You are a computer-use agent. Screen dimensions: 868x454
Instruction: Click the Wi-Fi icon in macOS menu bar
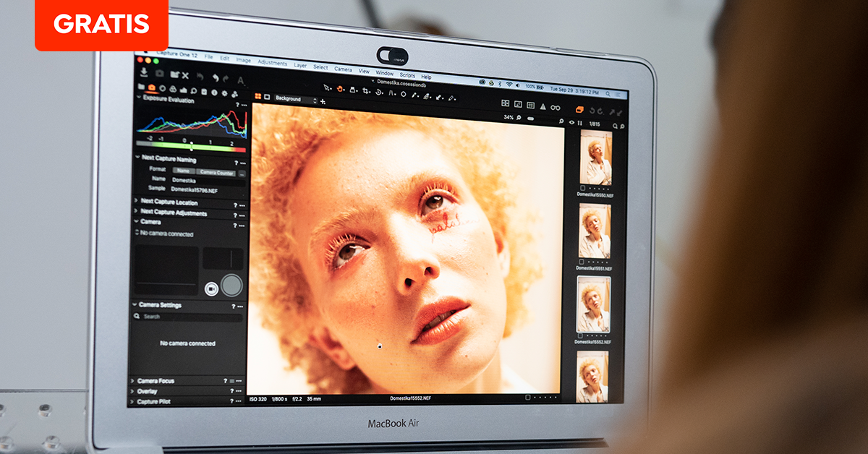(x=509, y=84)
